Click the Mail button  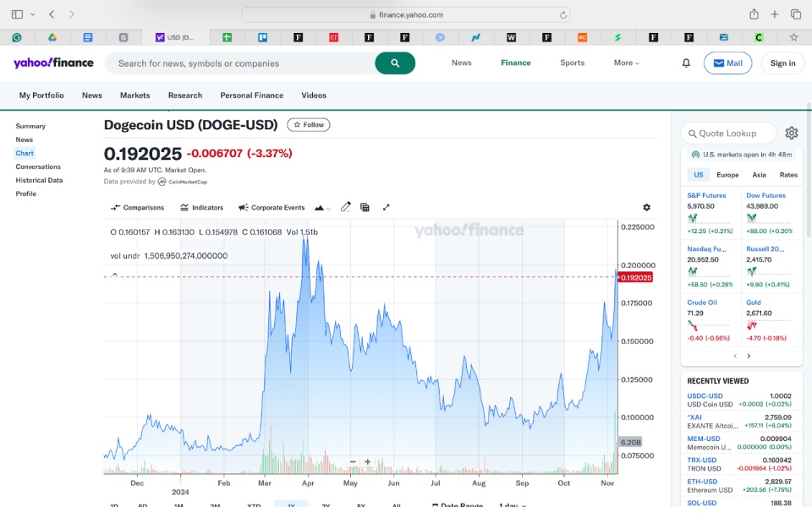pos(727,63)
